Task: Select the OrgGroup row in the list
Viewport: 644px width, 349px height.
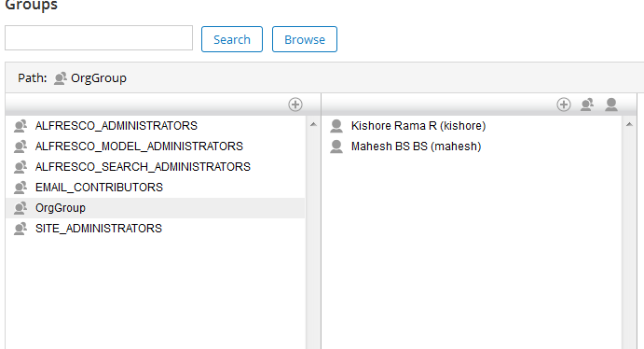Action: tap(156, 208)
